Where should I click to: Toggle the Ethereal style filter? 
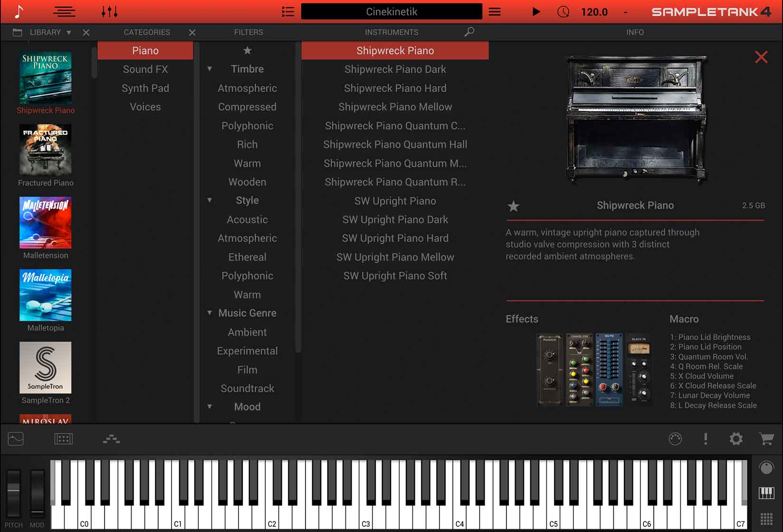coord(247,257)
